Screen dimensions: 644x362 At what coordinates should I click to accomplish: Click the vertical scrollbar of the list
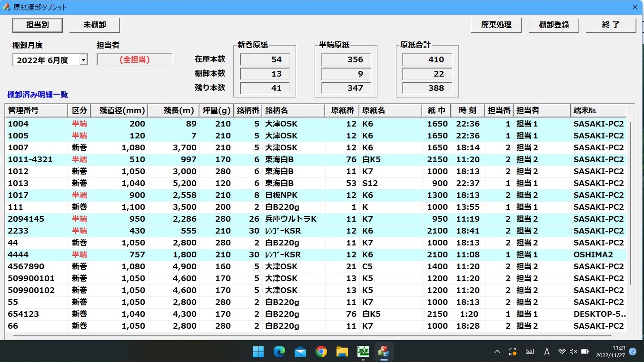(x=631, y=203)
